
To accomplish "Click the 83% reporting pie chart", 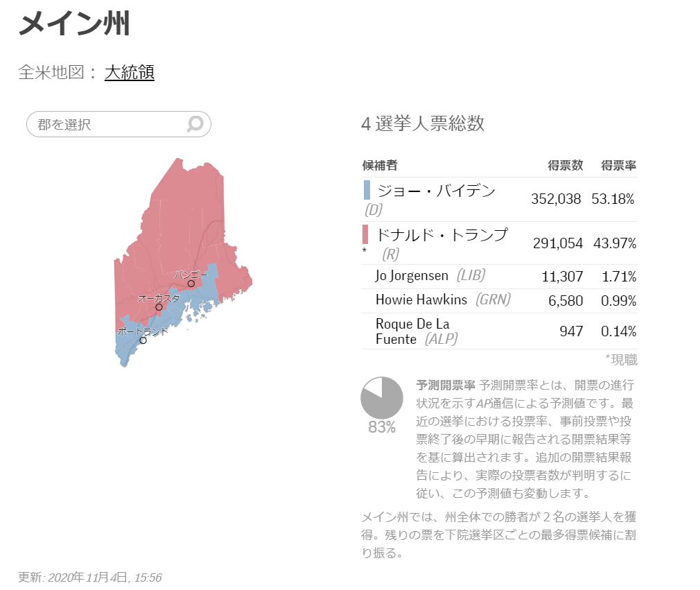I will [x=382, y=397].
